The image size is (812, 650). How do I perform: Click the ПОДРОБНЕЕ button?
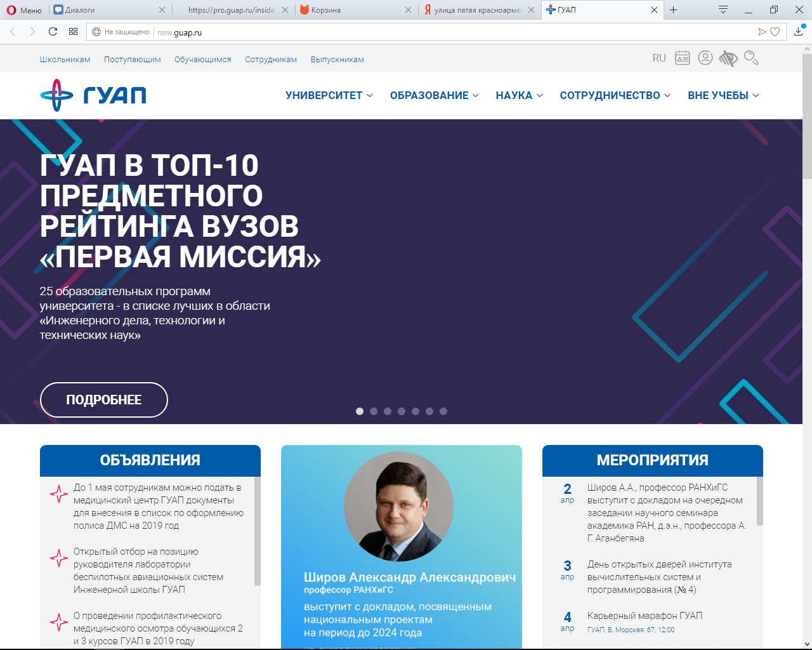[104, 400]
